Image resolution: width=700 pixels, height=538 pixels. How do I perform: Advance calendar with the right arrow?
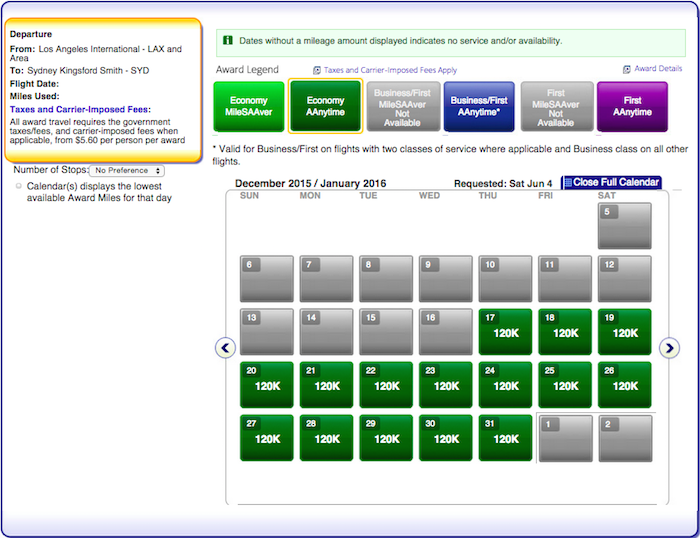pos(669,347)
